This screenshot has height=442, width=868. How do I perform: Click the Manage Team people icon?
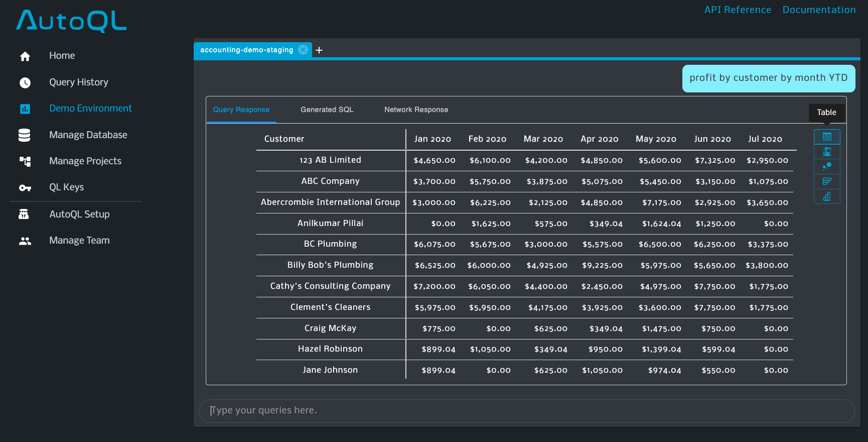pyautogui.click(x=25, y=241)
